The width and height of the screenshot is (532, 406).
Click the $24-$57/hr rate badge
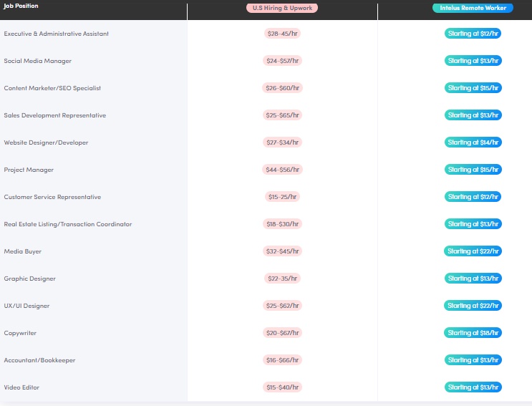282,61
